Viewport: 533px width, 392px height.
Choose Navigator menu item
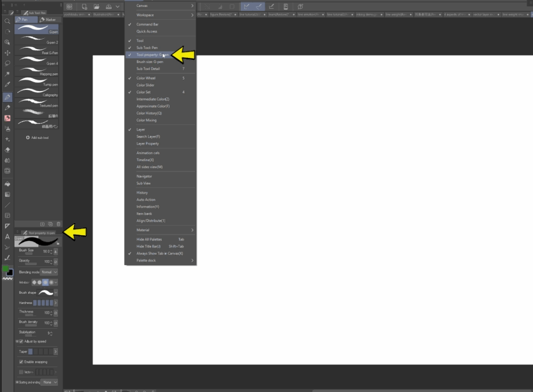(x=161, y=176)
